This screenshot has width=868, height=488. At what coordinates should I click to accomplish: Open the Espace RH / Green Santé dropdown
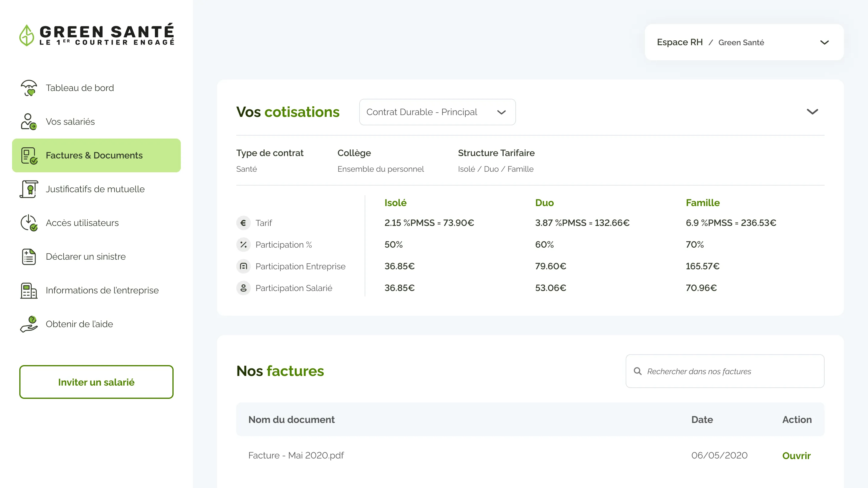point(744,42)
